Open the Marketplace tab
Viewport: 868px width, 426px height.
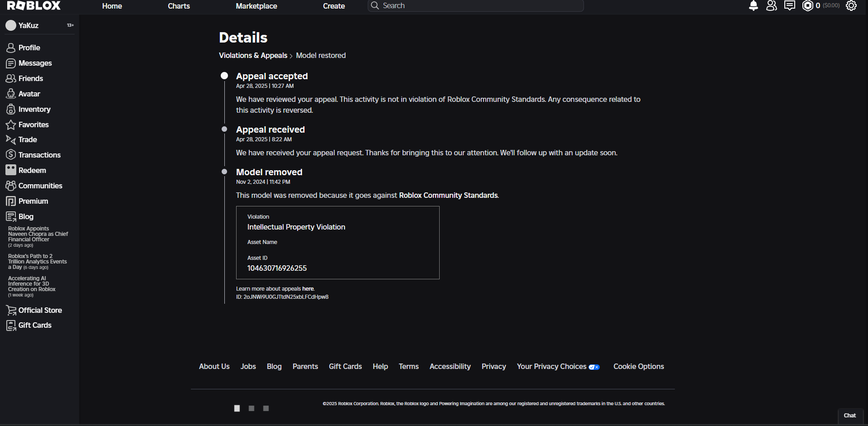pos(256,6)
